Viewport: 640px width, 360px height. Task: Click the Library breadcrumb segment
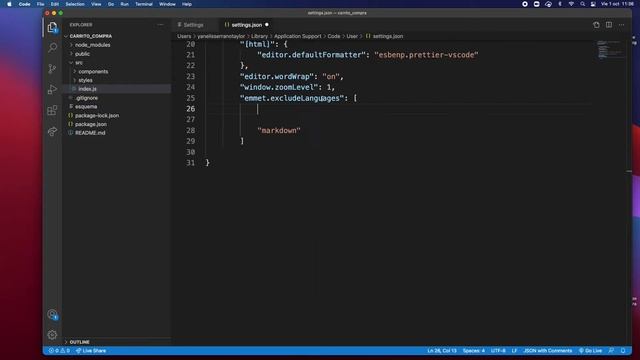click(x=260, y=36)
